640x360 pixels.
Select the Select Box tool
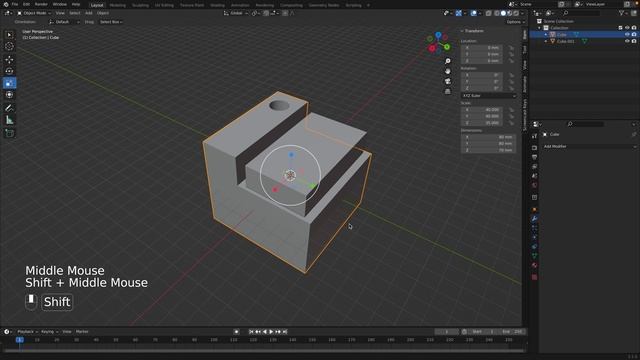tap(9, 35)
